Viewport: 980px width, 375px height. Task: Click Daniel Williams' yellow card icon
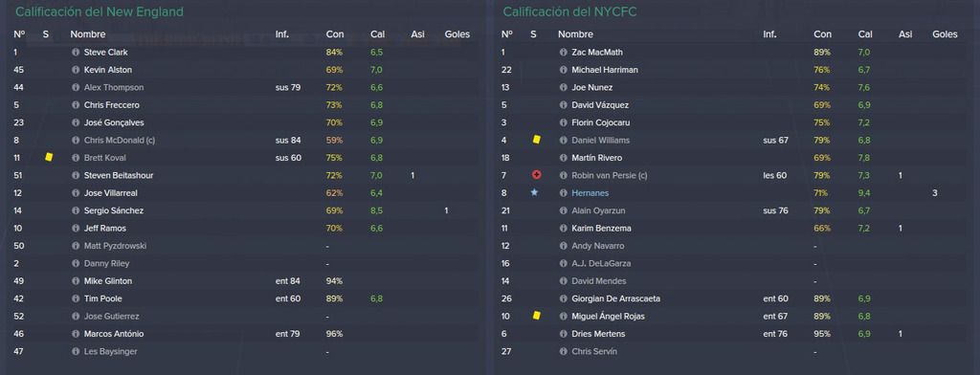pyautogui.click(x=536, y=140)
